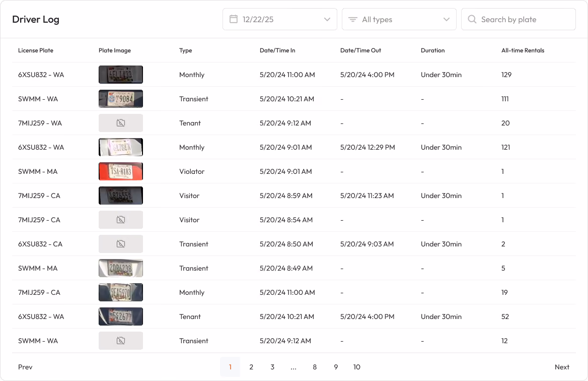The image size is (588, 381).
Task: Click rentals value 129
Action: (x=506, y=74)
